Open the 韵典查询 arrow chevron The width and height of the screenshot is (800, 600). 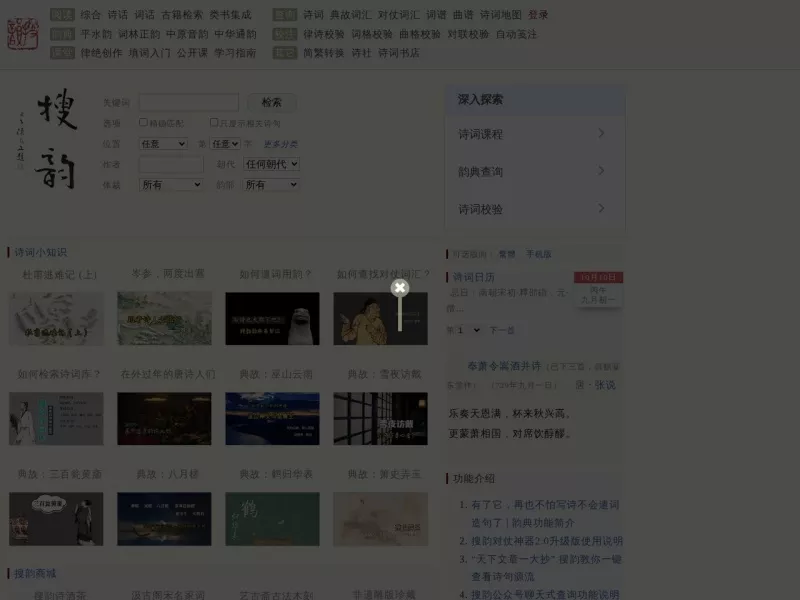click(x=601, y=170)
